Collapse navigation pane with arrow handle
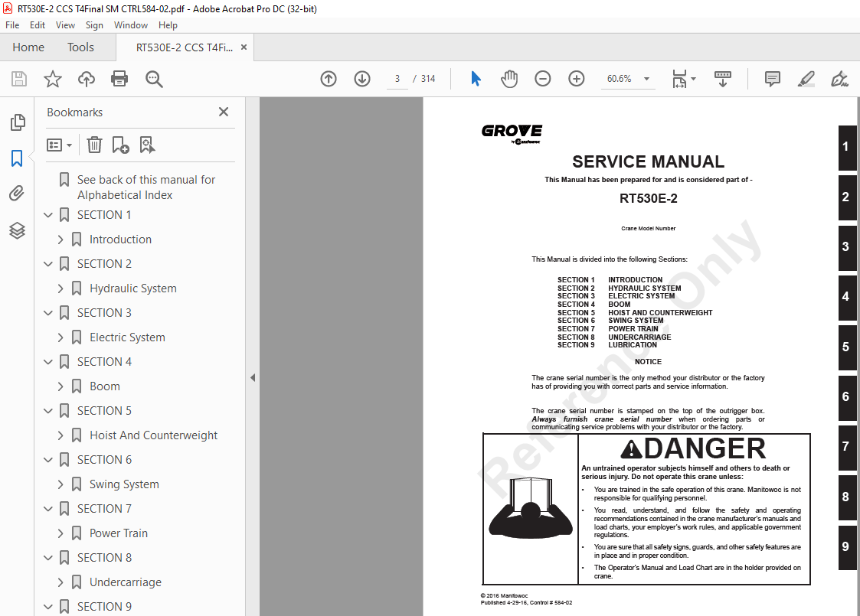Viewport: 860px width, 616px height. 252,377
